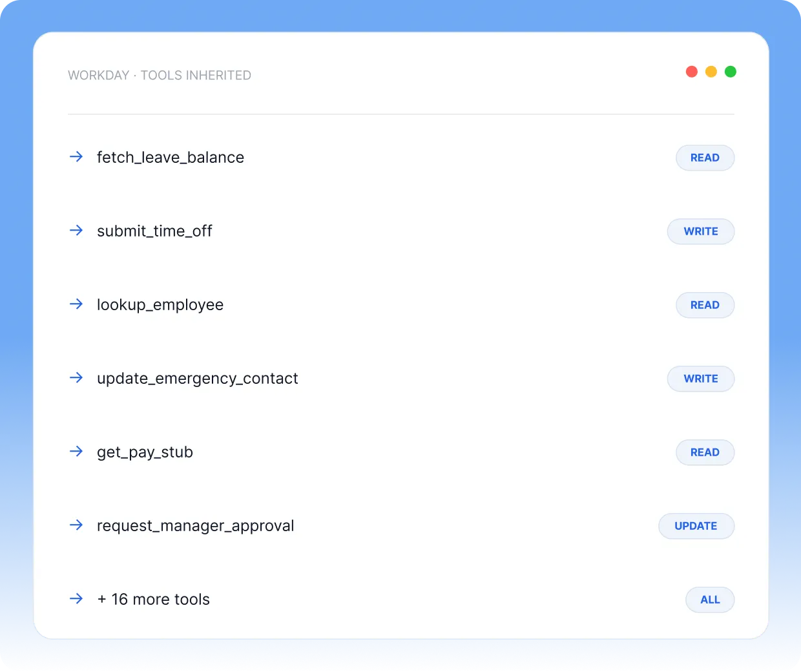
Task: Click the arrow icon beside request_manager_approval
Action: click(76, 525)
